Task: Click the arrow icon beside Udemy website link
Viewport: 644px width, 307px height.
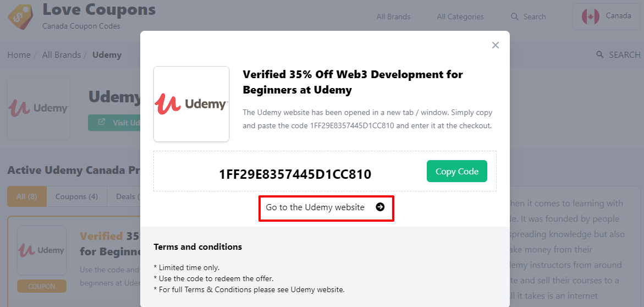Action: point(380,207)
